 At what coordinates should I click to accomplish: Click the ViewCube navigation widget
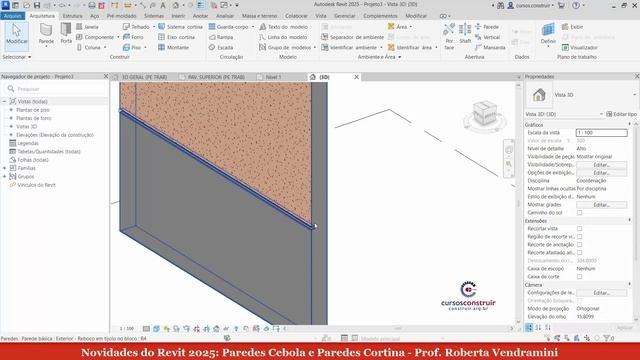point(485,116)
